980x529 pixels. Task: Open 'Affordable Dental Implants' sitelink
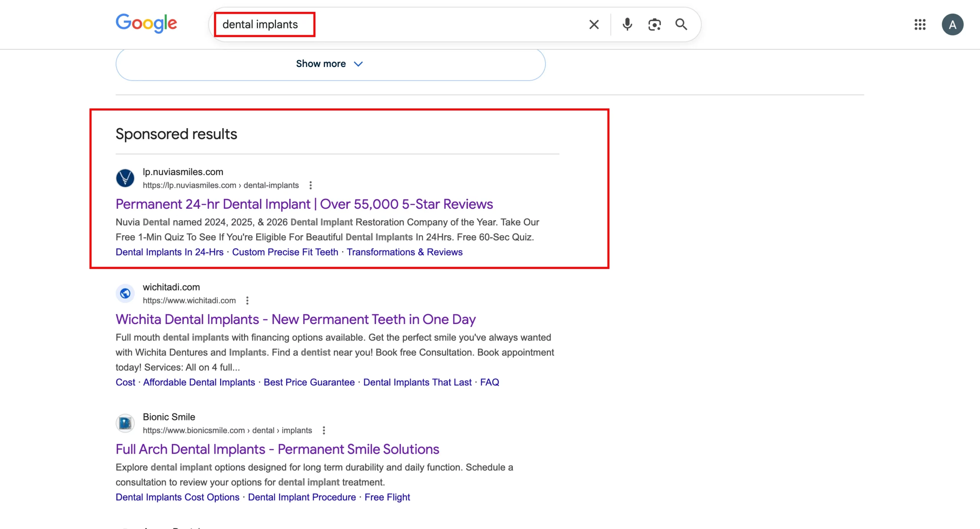199,382
